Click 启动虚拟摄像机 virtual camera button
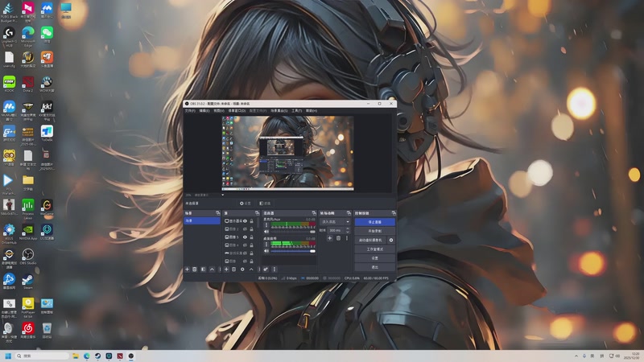This screenshot has width=644, height=362. click(370, 240)
